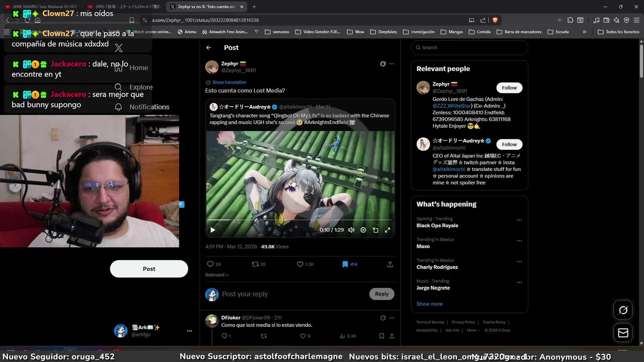Click Show more under What's happening

coord(429,304)
